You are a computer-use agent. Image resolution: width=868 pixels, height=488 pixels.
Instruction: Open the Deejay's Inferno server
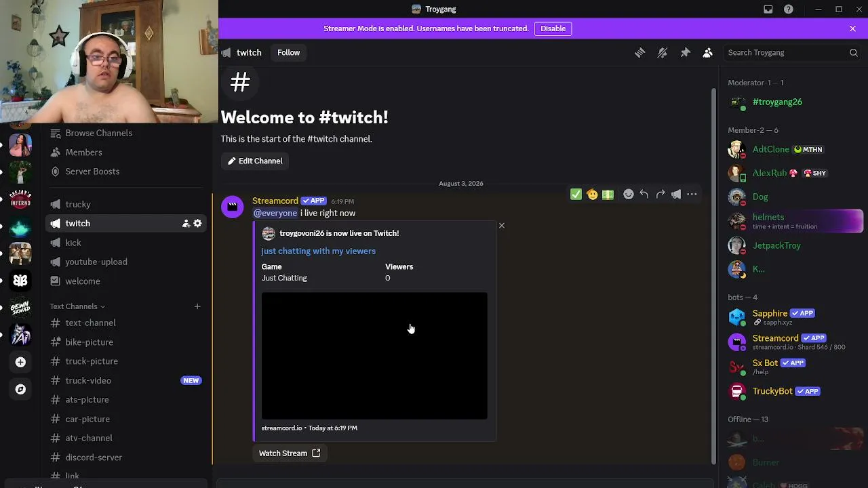20,199
